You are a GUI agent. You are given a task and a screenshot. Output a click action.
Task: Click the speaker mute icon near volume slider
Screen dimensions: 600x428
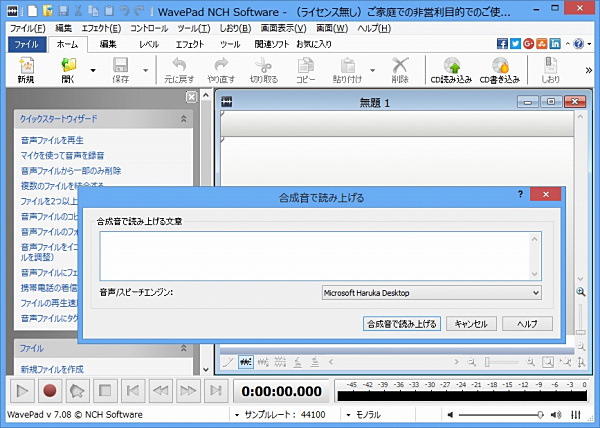[450, 415]
